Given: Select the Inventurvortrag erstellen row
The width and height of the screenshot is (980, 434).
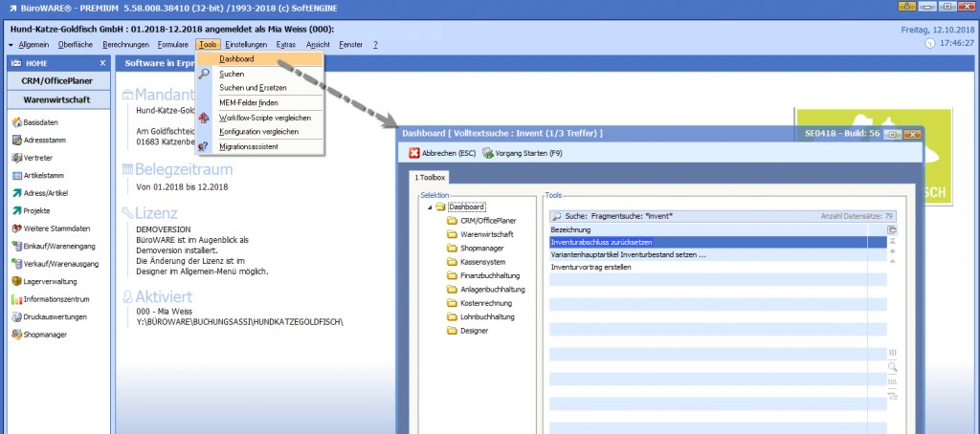Looking at the screenshot, I should pyautogui.click(x=590, y=268).
